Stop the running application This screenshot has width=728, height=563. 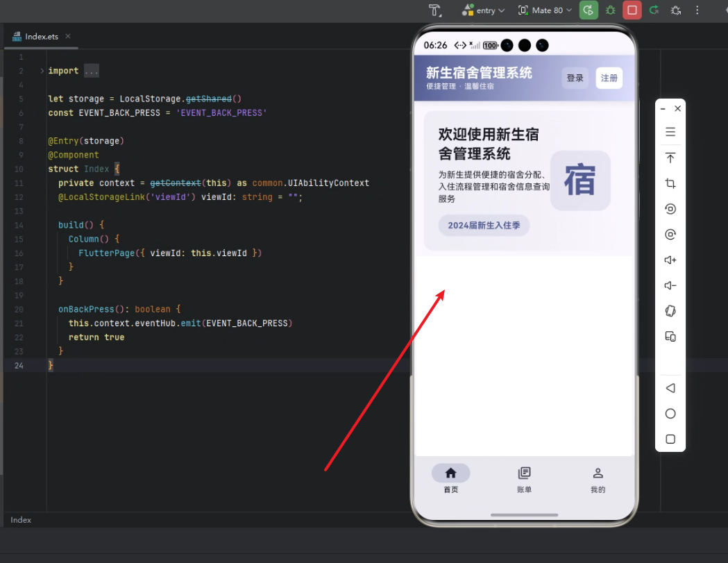pos(632,10)
